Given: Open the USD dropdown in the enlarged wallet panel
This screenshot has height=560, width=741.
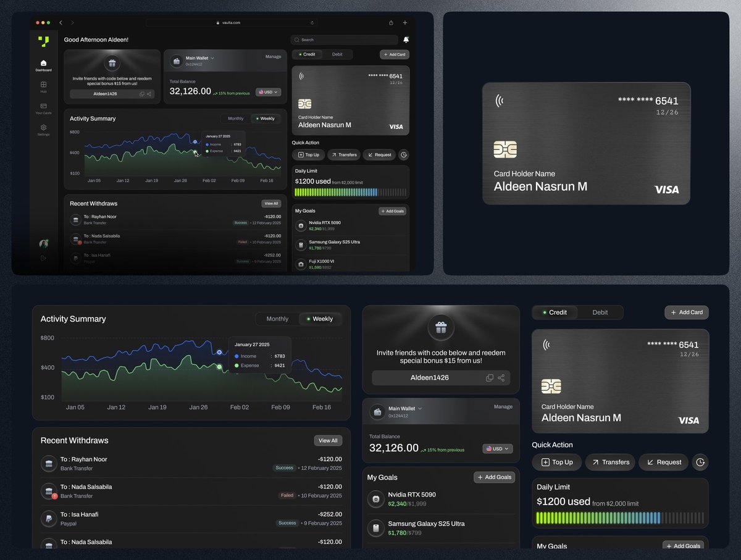Looking at the screenshot, I should pyautogui.click(x=498, y=449).
